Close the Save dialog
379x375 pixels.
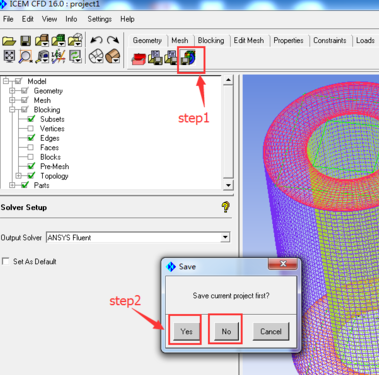click(283, 264)
